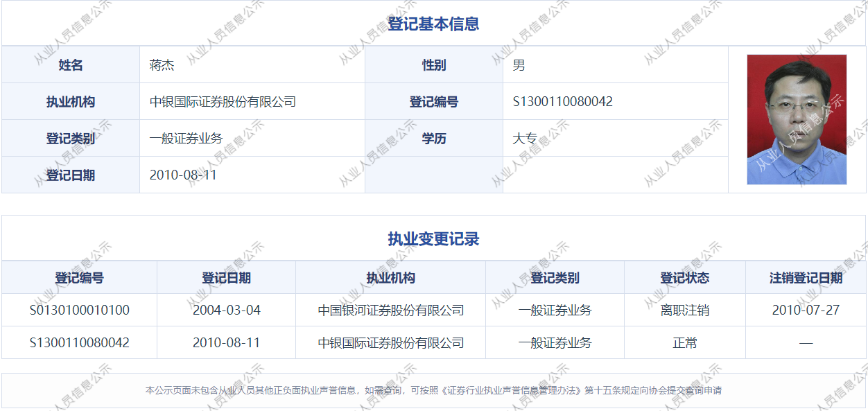Open record number S0130100010100
The image size is (868, 411).
79,311
